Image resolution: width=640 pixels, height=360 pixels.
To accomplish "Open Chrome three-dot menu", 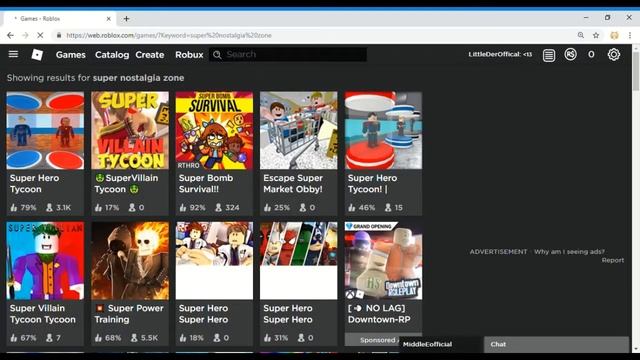I will coord(630,36).
